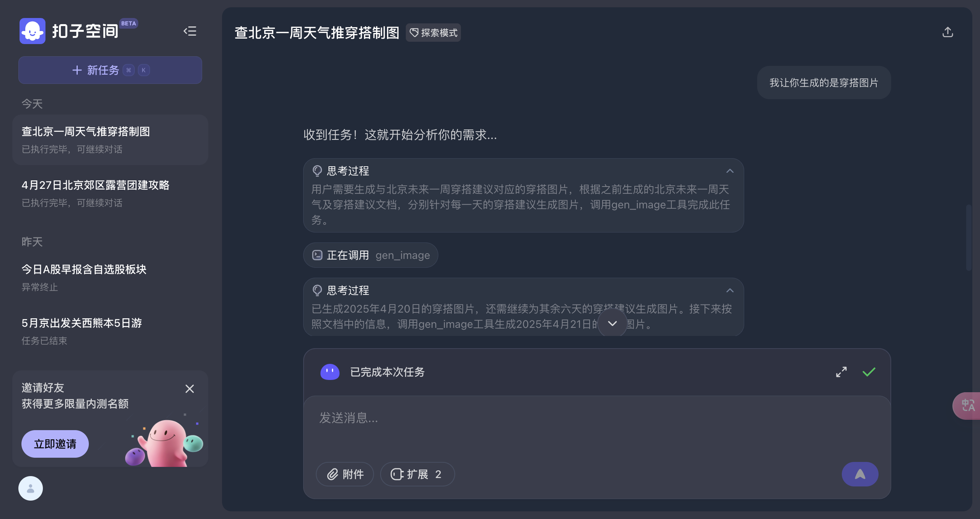Click the user avatar icon

coord(31,488)
